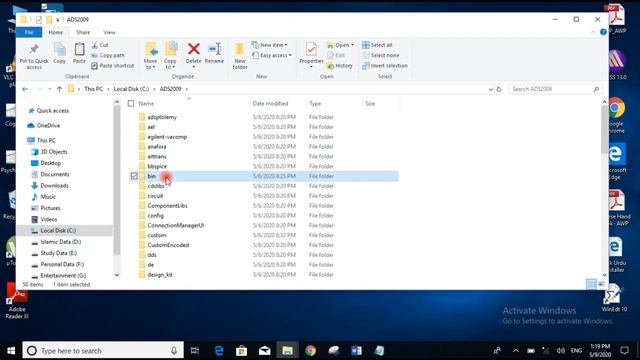
Task: Expand breadcrumb chevron after ADS2009
Action: click(x=187, y=89)
